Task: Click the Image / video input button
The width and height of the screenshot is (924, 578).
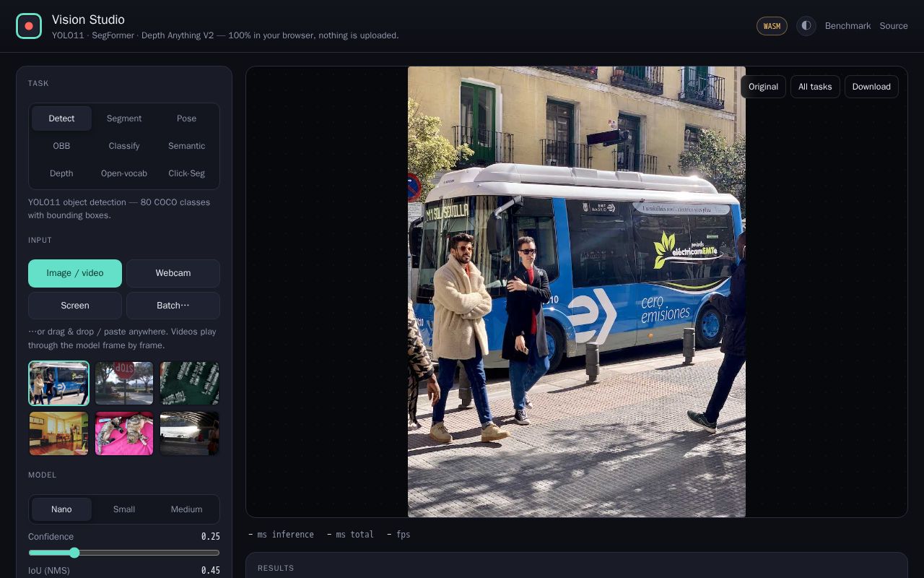Action: click(x=75, y=273)
